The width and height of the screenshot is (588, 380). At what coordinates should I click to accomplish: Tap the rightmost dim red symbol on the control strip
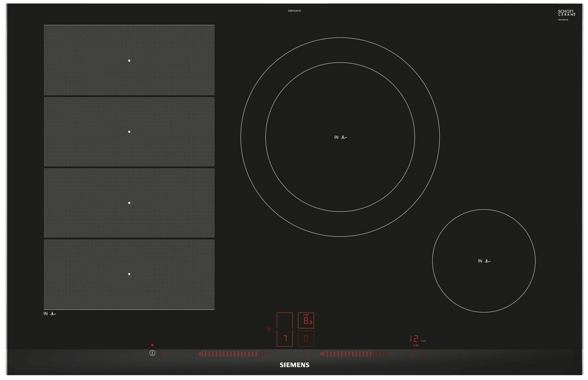pos(425,354)
